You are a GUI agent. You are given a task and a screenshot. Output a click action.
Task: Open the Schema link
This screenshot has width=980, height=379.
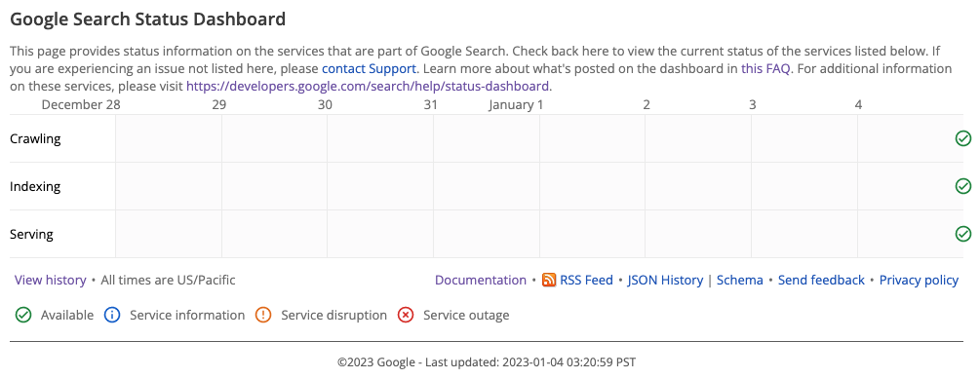click(740, 280)
